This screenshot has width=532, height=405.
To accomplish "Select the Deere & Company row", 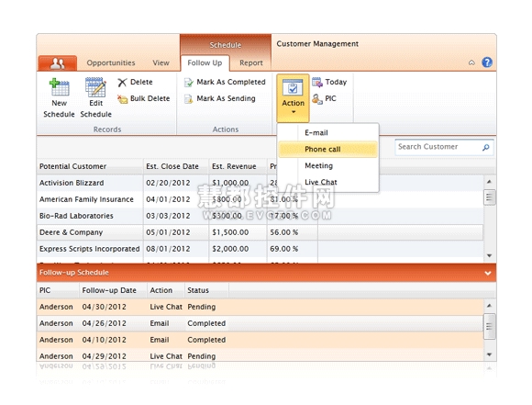I will [260, 232].
